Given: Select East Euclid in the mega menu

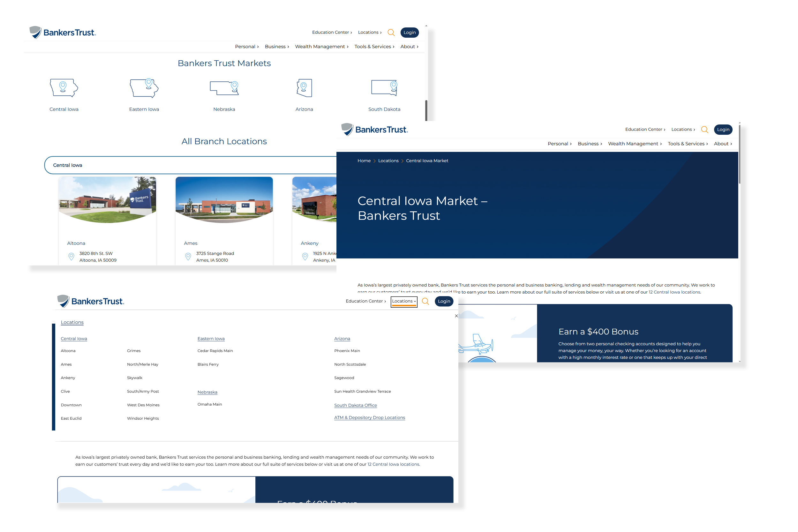Looking at the screenshot, I should click(71, 419).
